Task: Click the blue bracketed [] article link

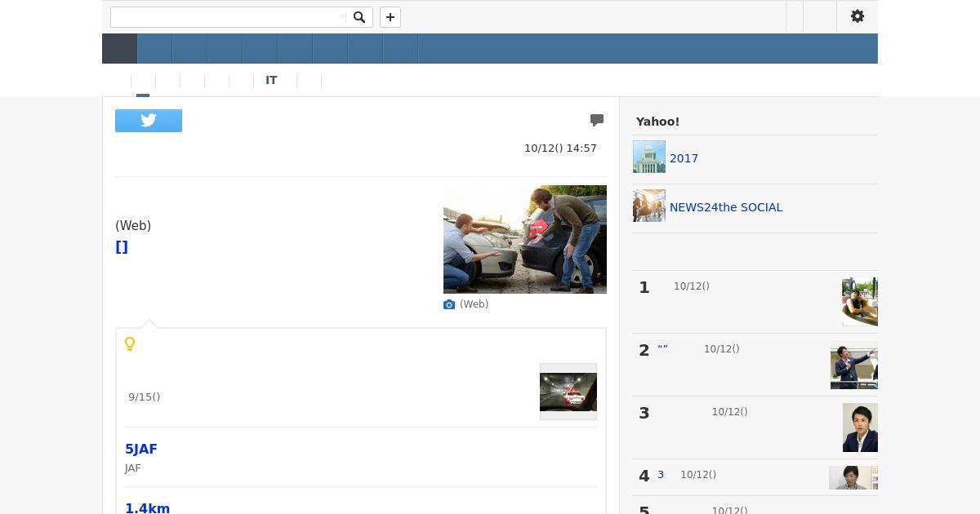Action: (122, 247)
